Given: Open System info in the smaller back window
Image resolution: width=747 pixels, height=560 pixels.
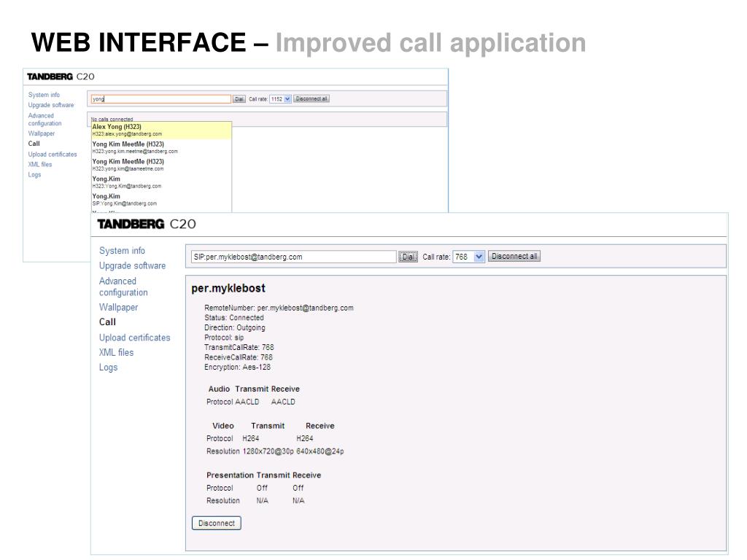Looking at the screenshot, I should pos(44,95).
